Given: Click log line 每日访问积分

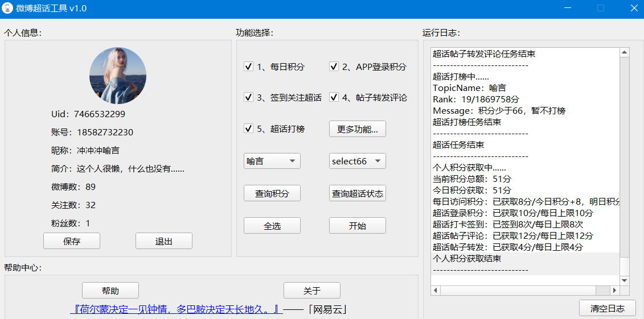Looking at the screenshot, I should 526,202.
